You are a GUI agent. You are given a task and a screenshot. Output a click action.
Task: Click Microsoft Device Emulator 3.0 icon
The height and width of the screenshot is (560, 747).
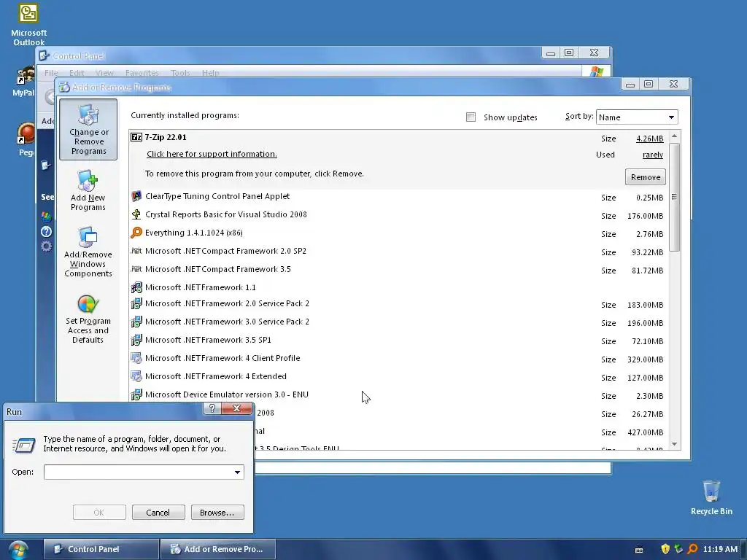(x=136, y=394)
